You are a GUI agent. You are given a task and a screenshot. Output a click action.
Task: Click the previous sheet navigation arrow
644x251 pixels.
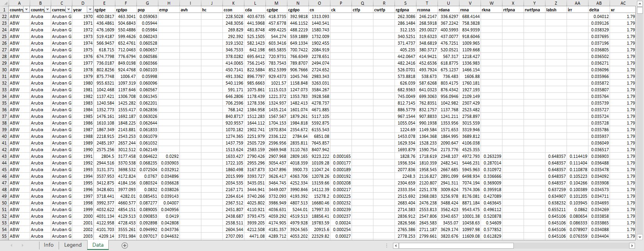[x=11, y=245]
